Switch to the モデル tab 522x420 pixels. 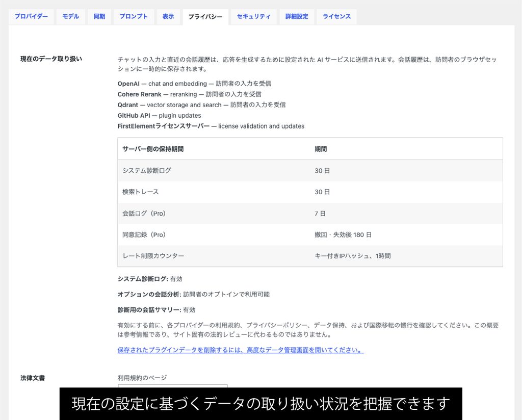70,16
